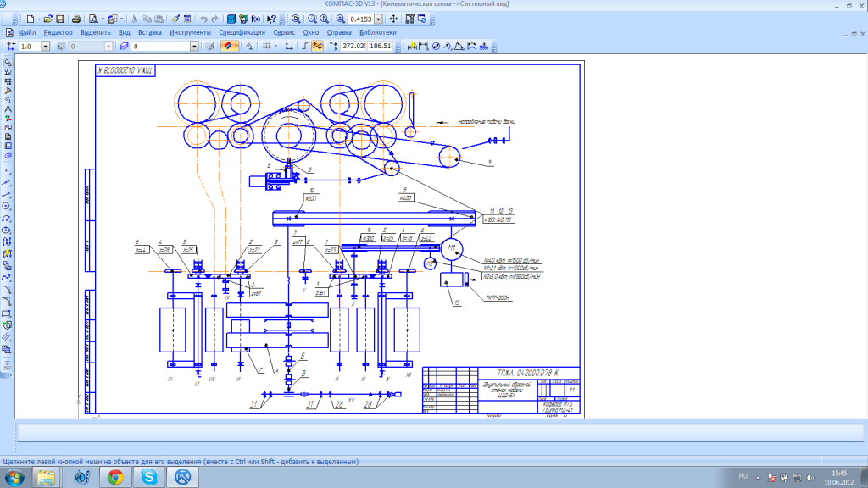This screenshot has height=488, width=868.
Task: Click the zoom scale field showing 0.4153
Action: pyautogui.click(x=361, y=19)
